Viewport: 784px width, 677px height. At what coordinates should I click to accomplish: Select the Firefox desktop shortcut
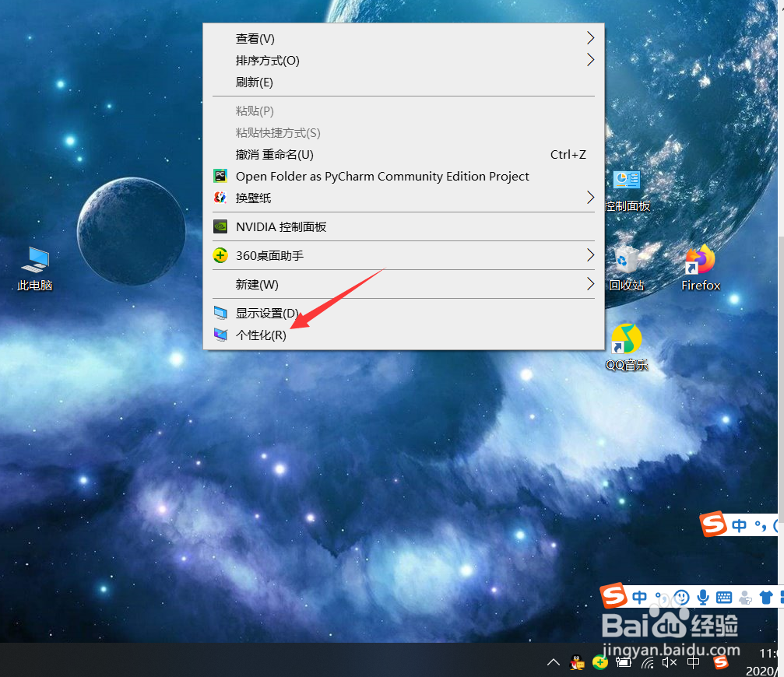[701, 268]
